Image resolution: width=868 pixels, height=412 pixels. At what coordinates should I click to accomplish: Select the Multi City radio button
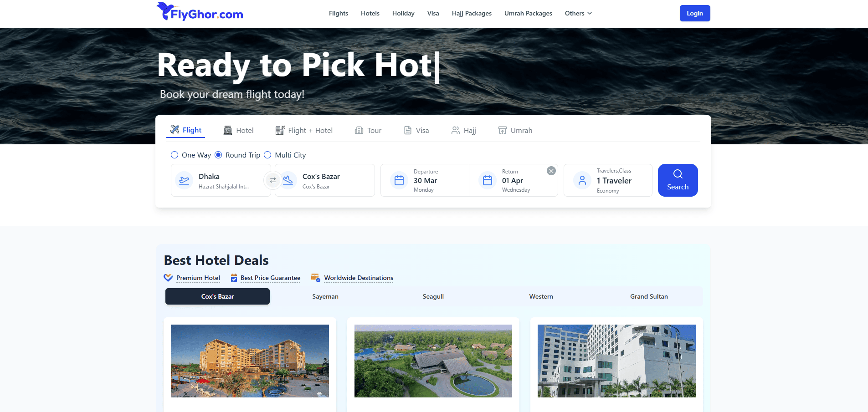click(267, 155)
